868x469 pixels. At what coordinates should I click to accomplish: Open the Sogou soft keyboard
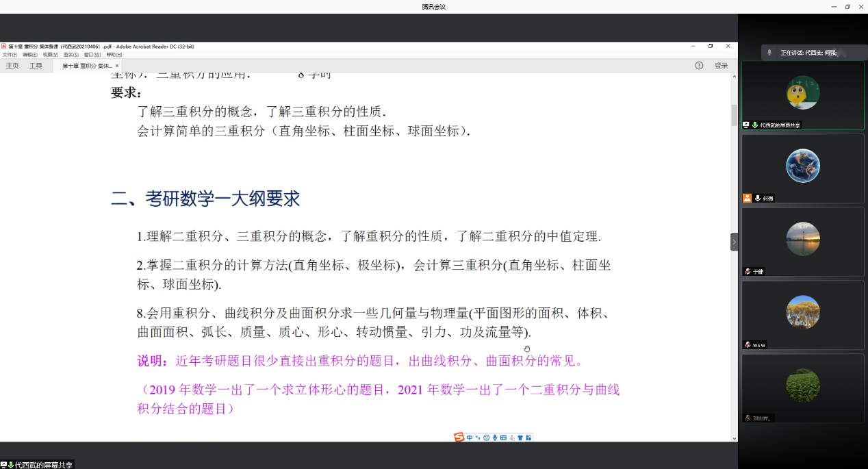[503, 438]
